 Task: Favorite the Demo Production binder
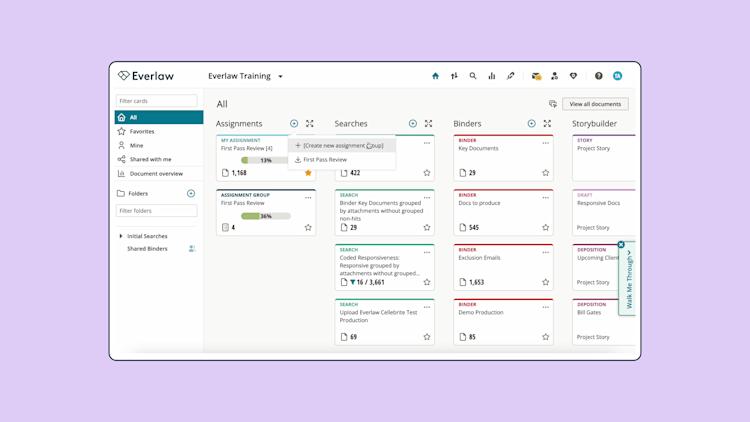pyautogui.click(x=546, y=337)
